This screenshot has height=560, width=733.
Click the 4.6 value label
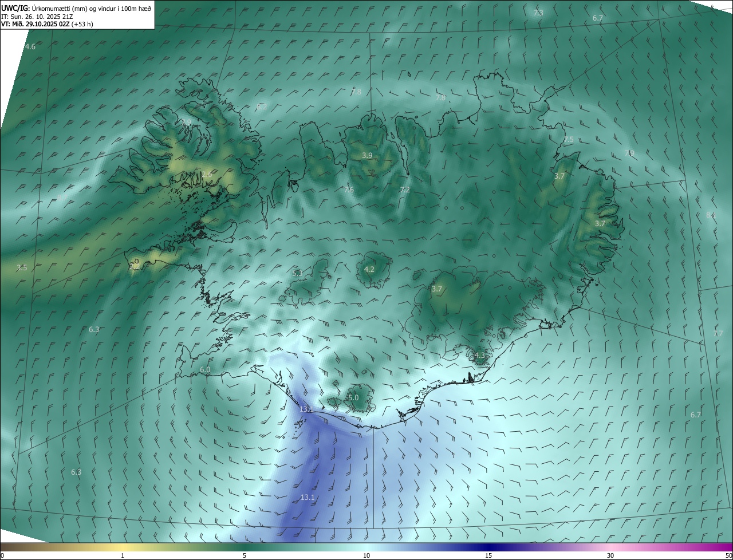click(30, 46)
